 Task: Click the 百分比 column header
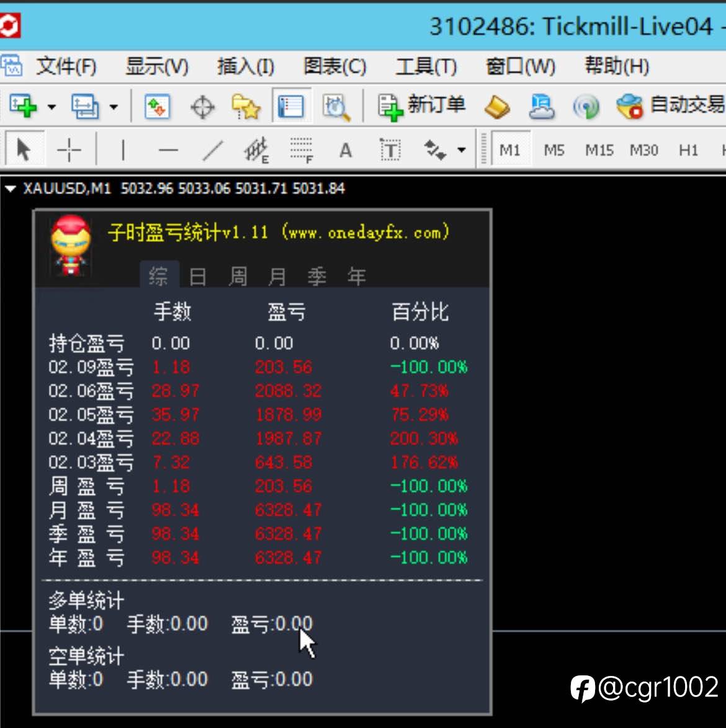pos(420,311)
